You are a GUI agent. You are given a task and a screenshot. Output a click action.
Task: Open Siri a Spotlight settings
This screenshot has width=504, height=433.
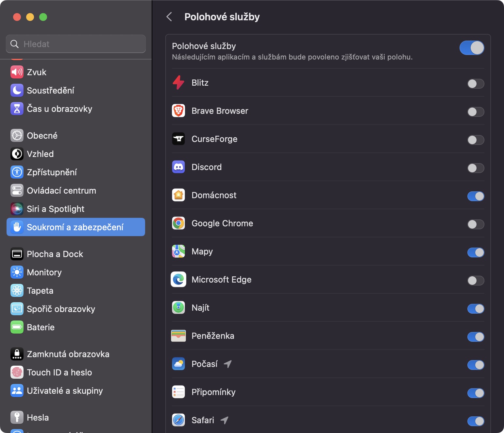[x=56, y=209]
